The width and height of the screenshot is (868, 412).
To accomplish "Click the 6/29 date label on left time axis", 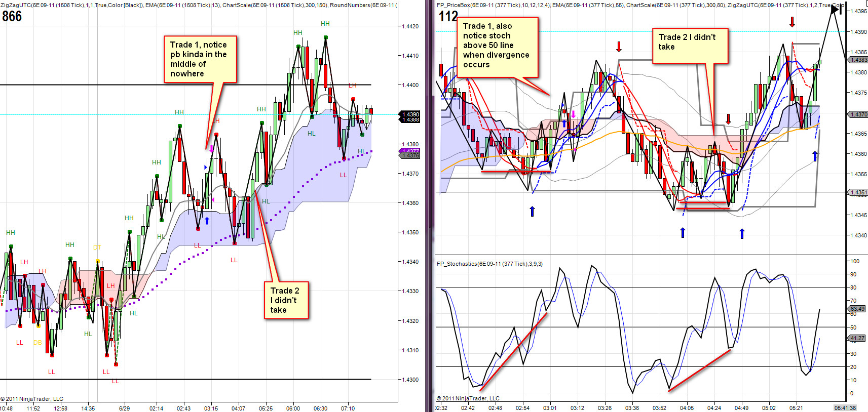I will [124, 408].
